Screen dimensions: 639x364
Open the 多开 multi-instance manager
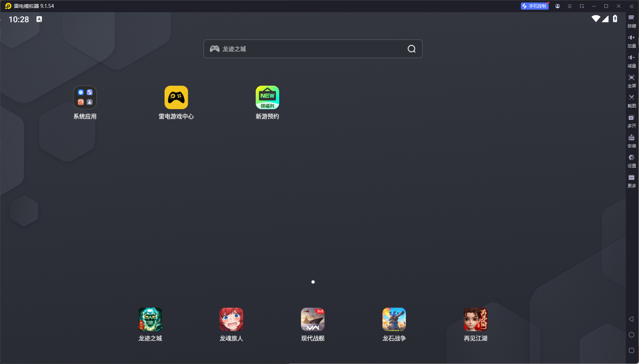tap(632, 121)
